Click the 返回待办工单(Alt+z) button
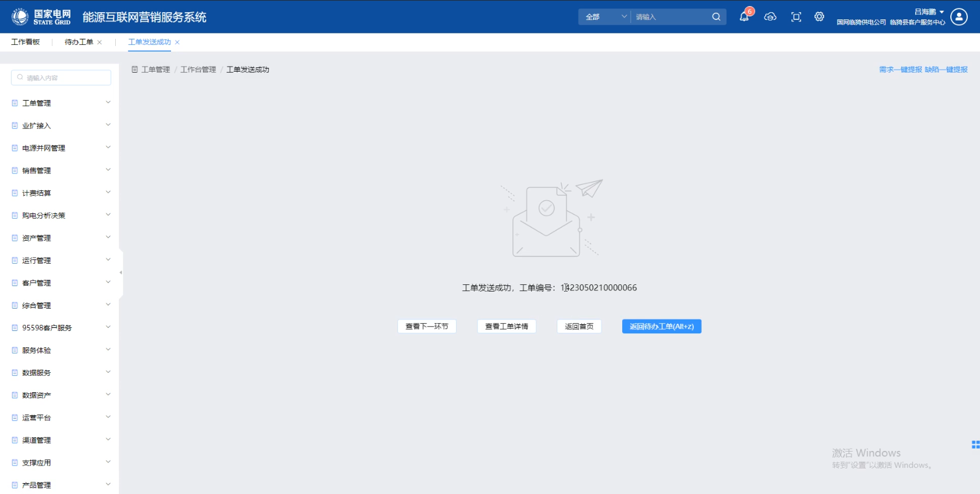This screenshot has width=980, height=494. coord(661,327)
